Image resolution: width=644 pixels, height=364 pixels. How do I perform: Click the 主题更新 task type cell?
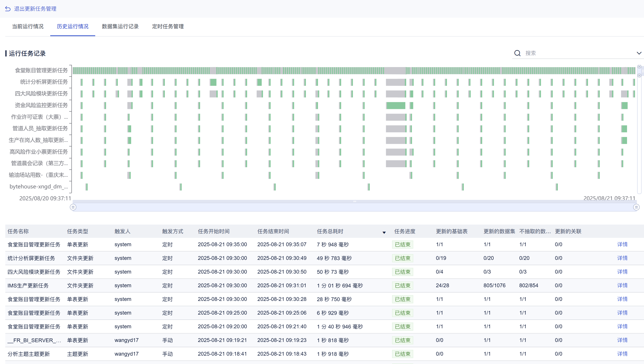click(x=78, y=354)
